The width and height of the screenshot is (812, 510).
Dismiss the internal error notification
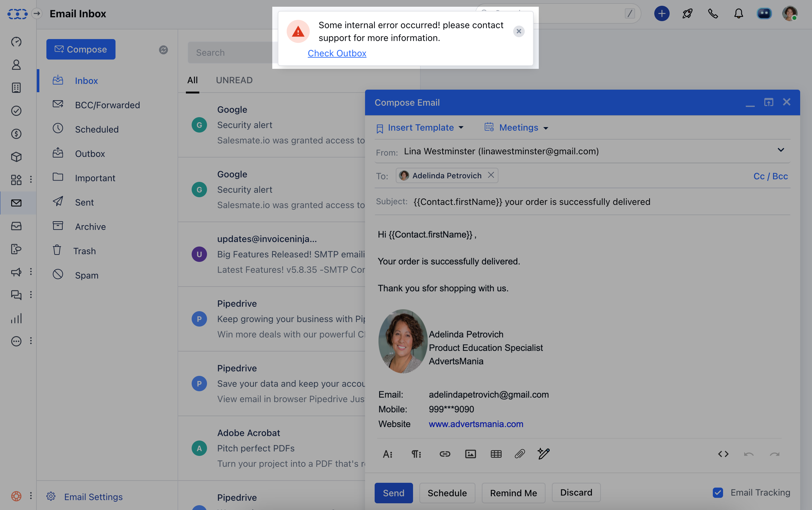point(518,31)
